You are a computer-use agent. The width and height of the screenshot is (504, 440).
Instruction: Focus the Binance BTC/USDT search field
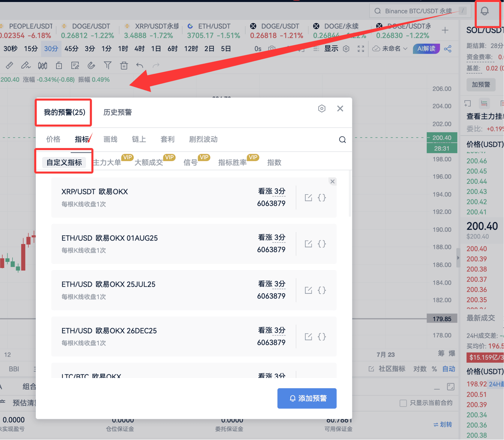point(420,11)
